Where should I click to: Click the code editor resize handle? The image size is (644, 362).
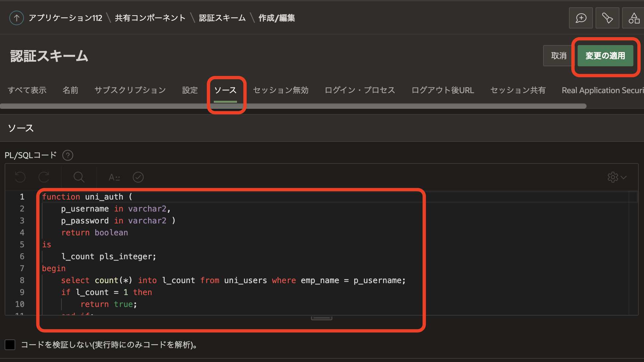321,318
